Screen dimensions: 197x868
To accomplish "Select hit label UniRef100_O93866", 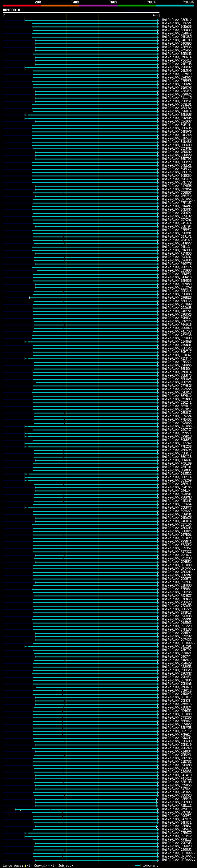I will pyautogui.click(x=176, y=423).
